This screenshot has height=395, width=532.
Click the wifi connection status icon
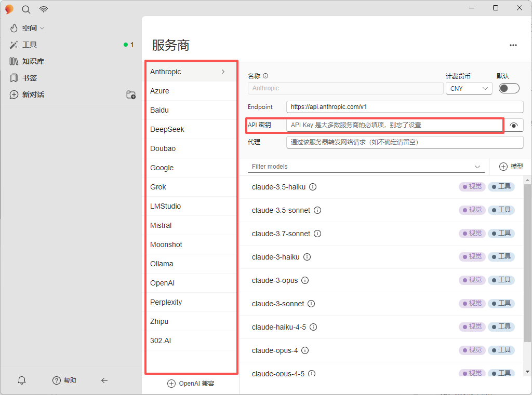click(x=44, y=9)
